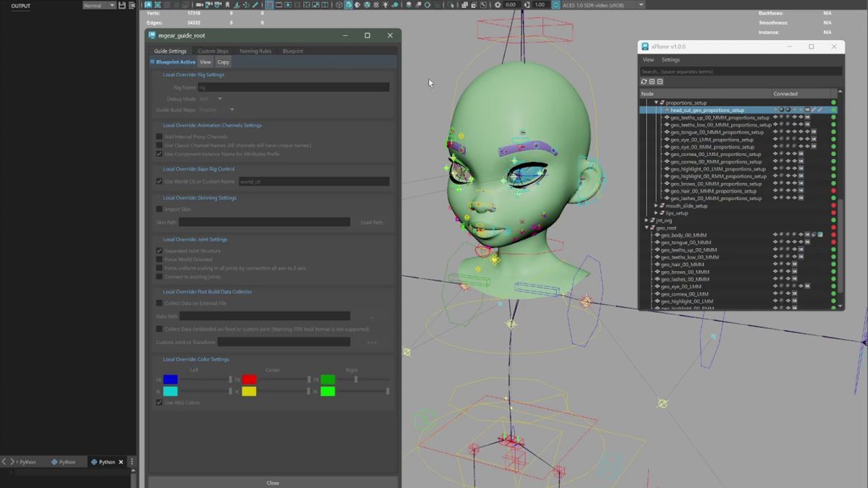Expand the lips_setup tree node
The image size is (868, 488).
(x=656, y=213)
